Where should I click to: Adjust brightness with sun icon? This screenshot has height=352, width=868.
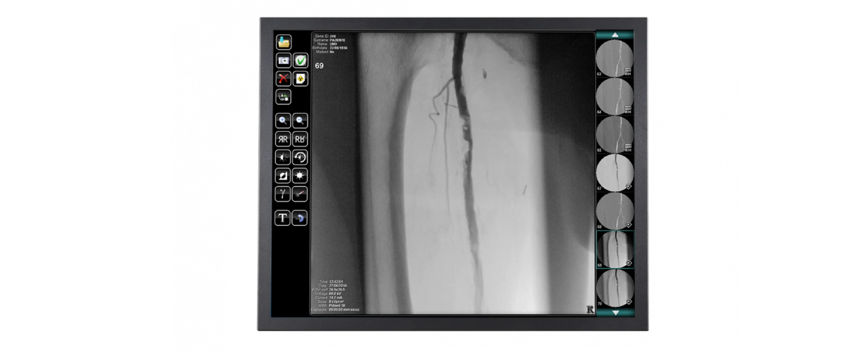[x=300, y=176]
